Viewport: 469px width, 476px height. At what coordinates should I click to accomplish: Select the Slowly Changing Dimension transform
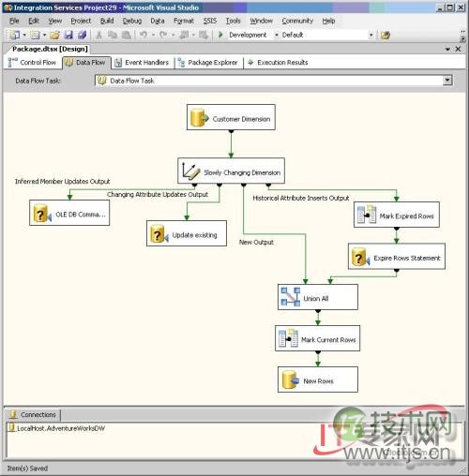click(x=231, y=171)
